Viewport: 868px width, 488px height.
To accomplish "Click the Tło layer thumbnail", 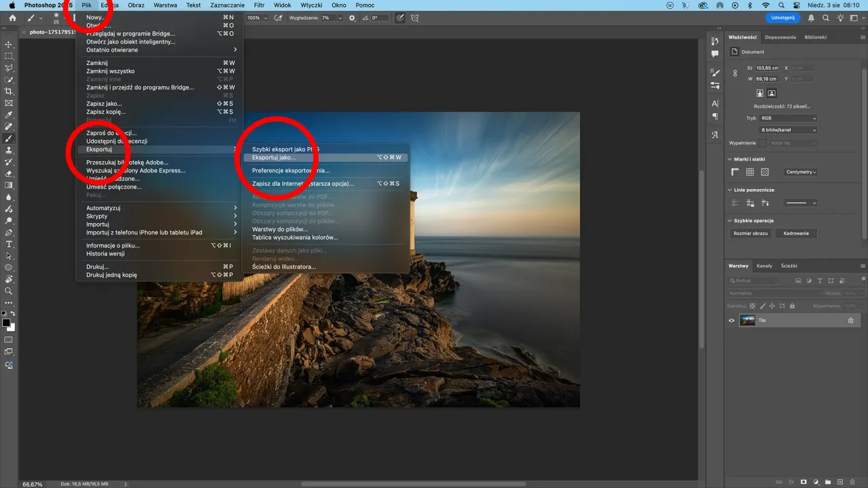I will click(x=748, y=320).
